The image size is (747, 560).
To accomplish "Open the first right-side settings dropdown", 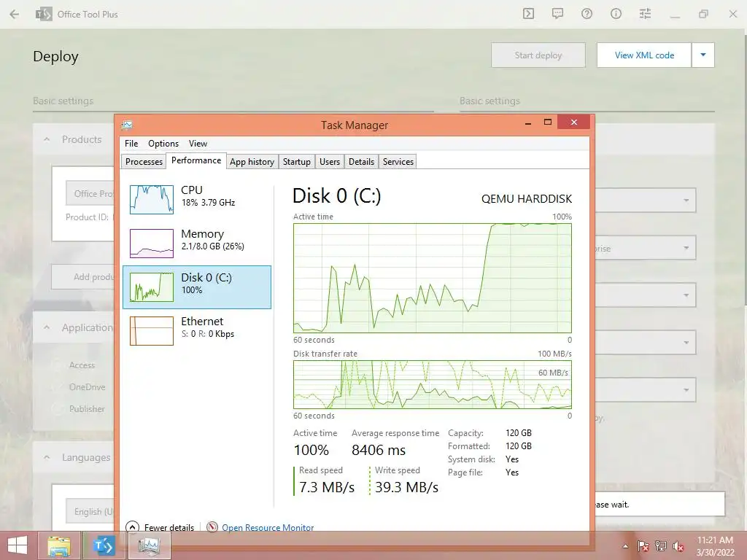I will coord(646,200).
